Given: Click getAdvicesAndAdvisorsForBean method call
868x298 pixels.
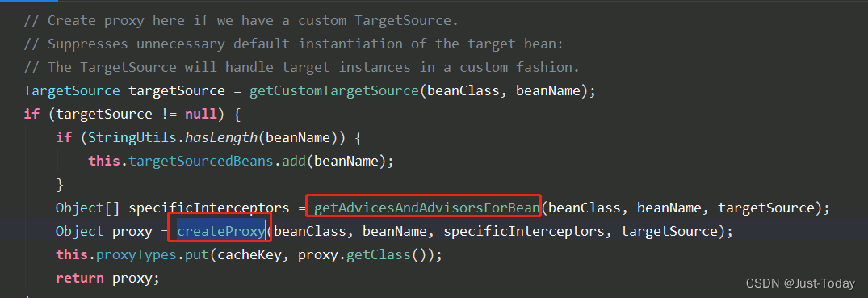Looking at the screenshot, I should 427,208.
